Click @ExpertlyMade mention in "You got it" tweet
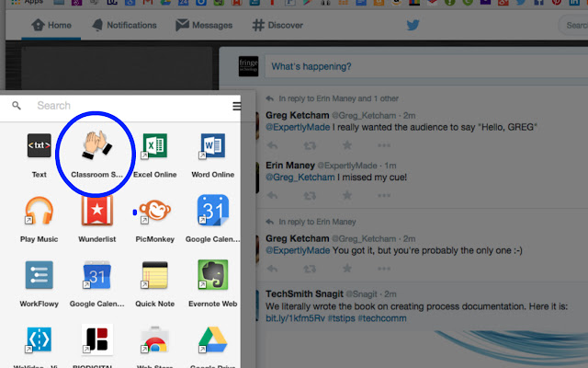588x368 pixels. point(298,250)
